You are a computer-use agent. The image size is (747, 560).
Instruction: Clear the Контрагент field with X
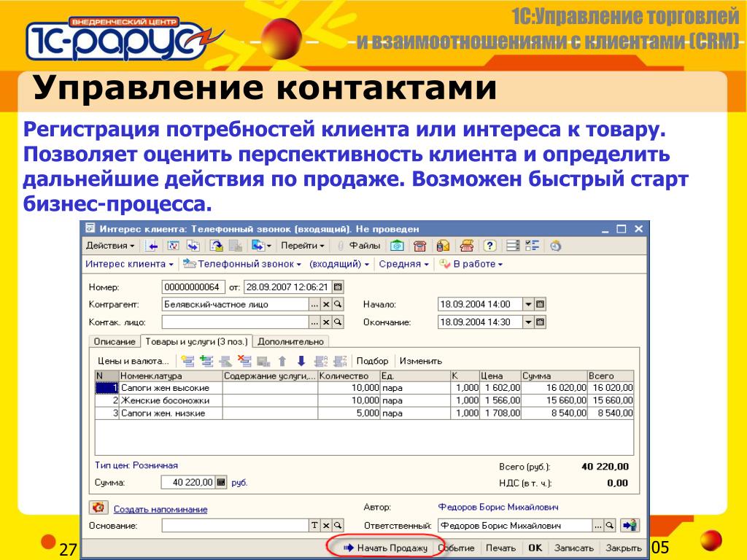click(x=326, y=304)
